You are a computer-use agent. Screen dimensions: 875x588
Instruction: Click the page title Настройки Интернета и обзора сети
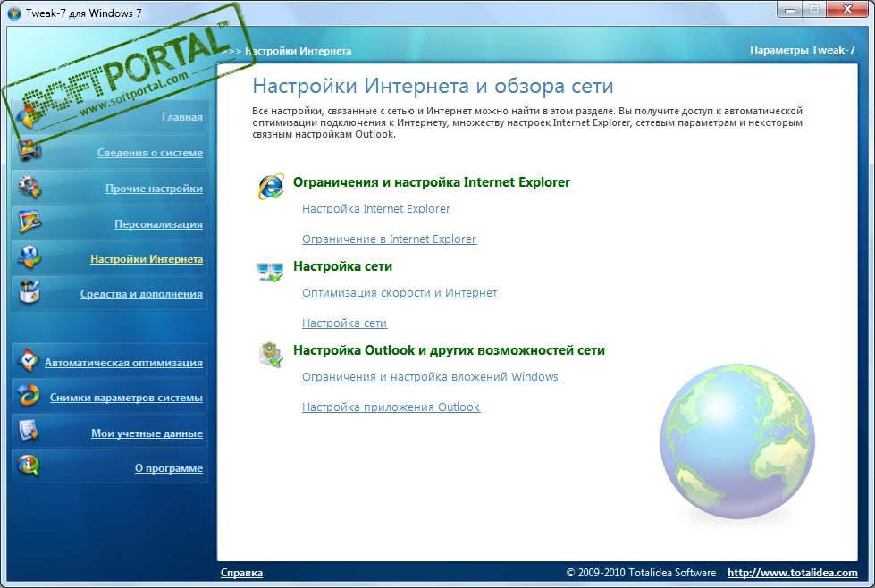[433, 87]
